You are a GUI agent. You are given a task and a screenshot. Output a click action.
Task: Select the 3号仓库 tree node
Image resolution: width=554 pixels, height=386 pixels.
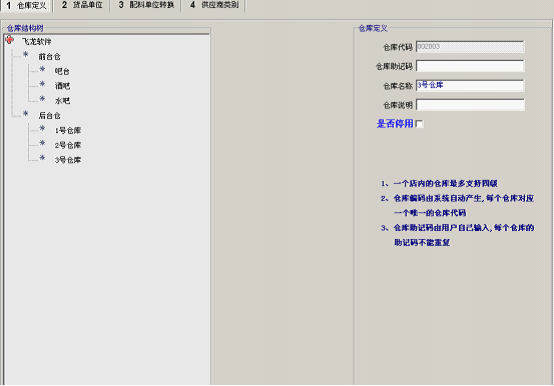click(x=68, y=160)
